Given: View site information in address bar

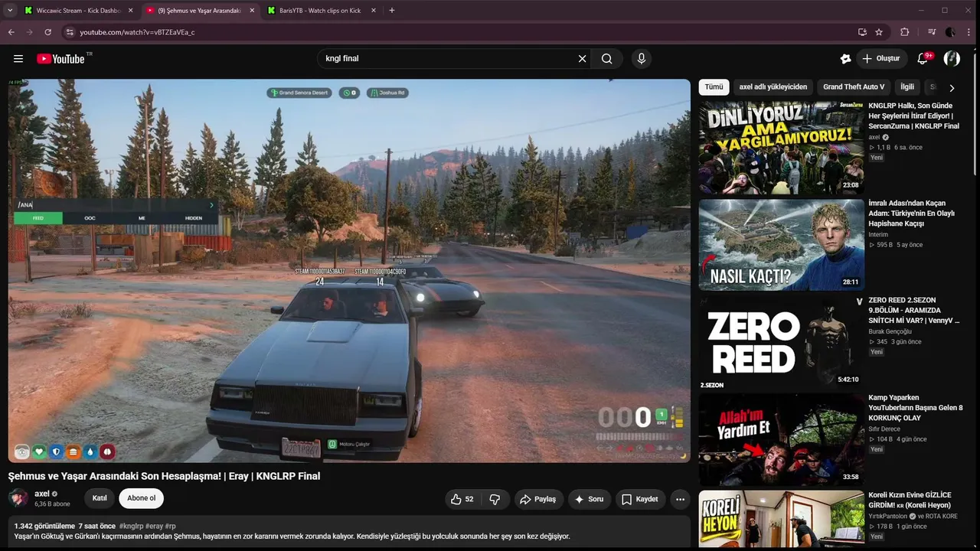Looking at the screenshot, I should click(x=69, y=32).
